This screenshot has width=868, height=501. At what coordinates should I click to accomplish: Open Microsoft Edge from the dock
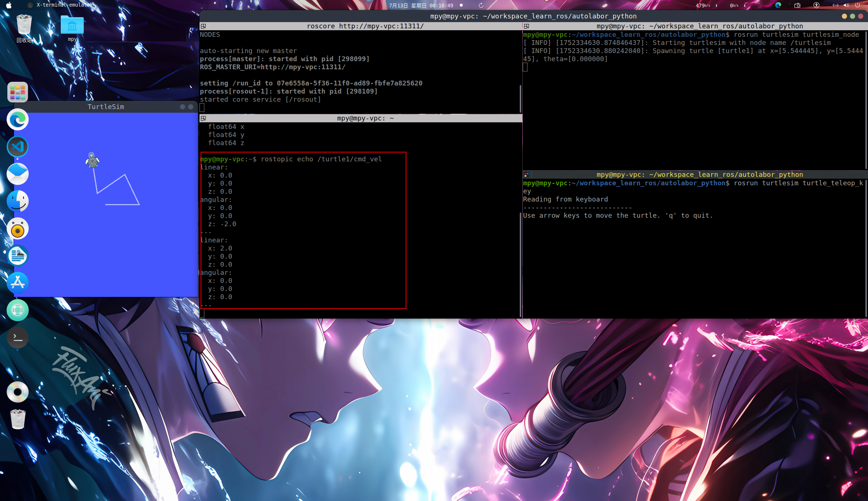pyautogui.click(x=17, y=120)
